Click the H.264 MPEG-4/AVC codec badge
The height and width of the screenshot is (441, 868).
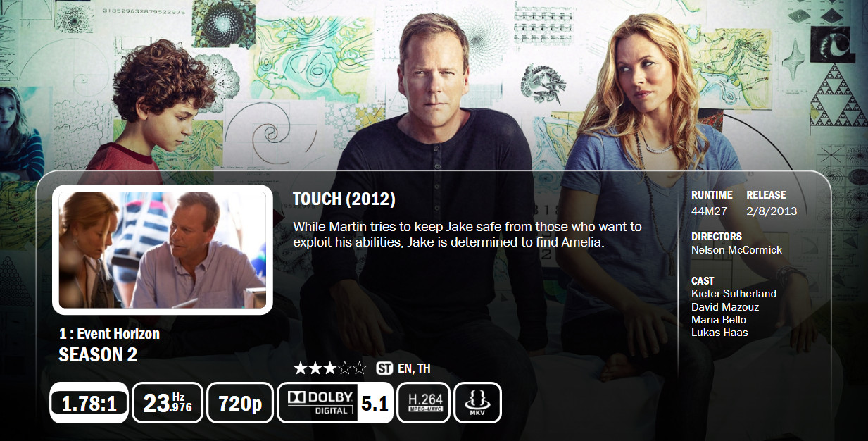coord(423,403)
